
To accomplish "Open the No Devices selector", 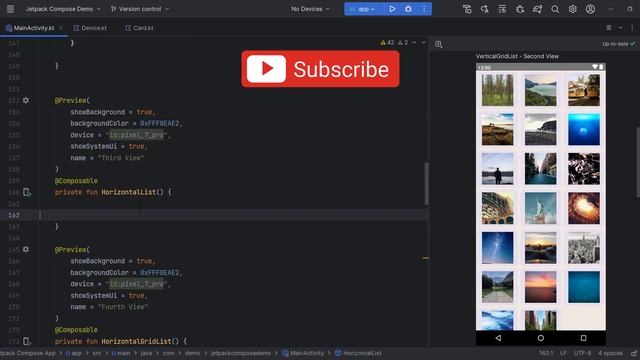I will click(310, 9).
